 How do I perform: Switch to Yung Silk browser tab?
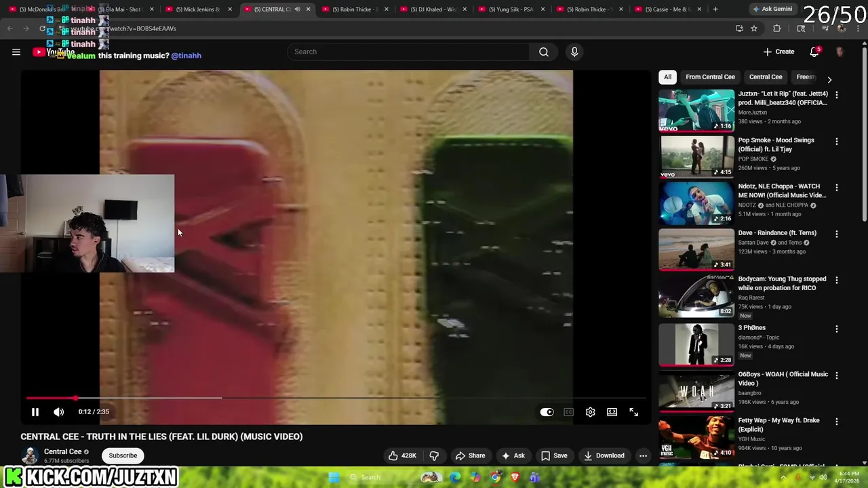(x=510, y=9)
